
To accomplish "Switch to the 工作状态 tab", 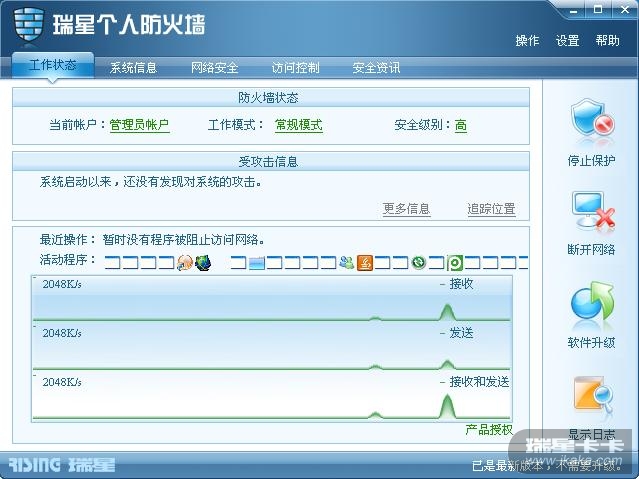I will click(x=53, y=65).
